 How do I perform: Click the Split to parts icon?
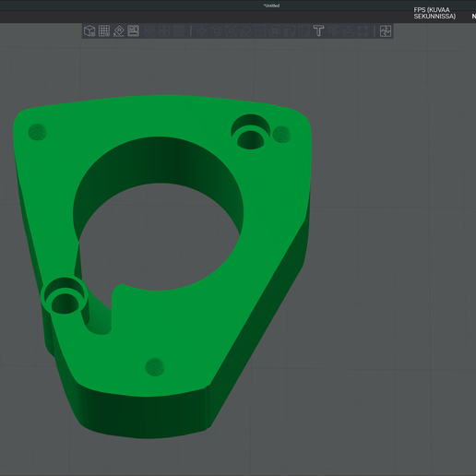coord(164,31)
